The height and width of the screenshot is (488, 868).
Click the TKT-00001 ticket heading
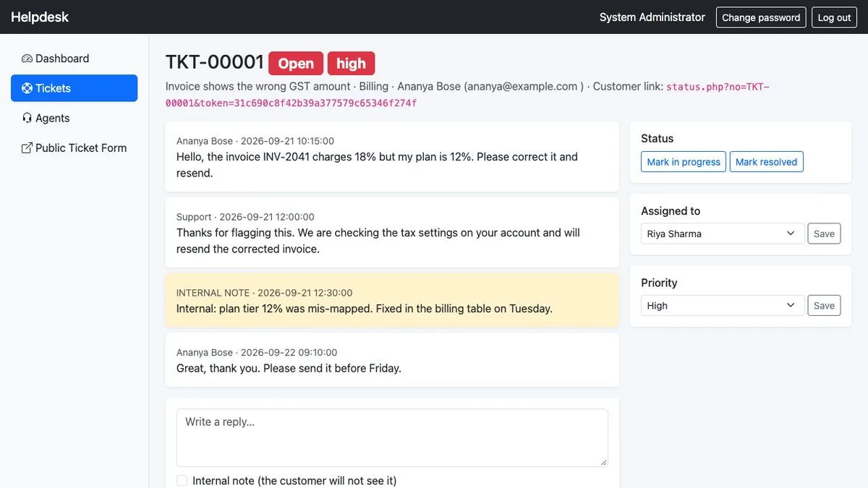(x=215, y=63)
